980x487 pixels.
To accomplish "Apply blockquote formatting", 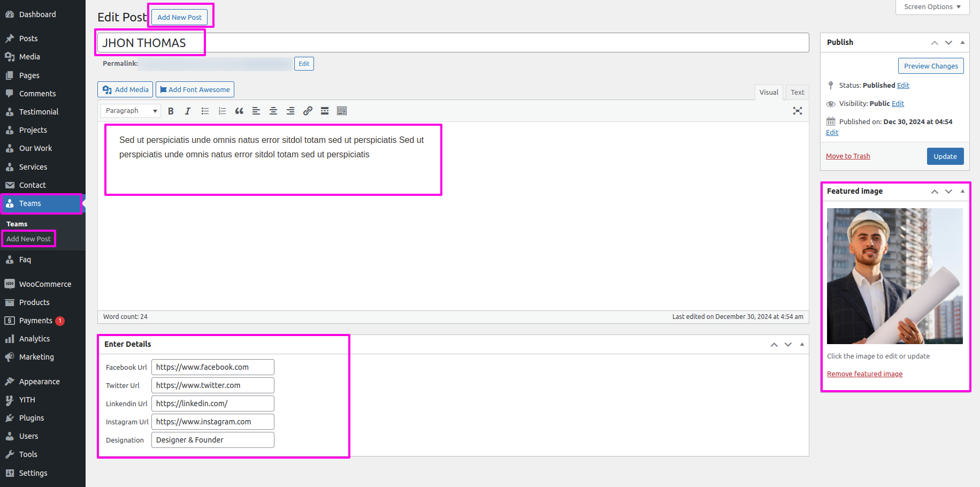I will (x=239, y=111).
